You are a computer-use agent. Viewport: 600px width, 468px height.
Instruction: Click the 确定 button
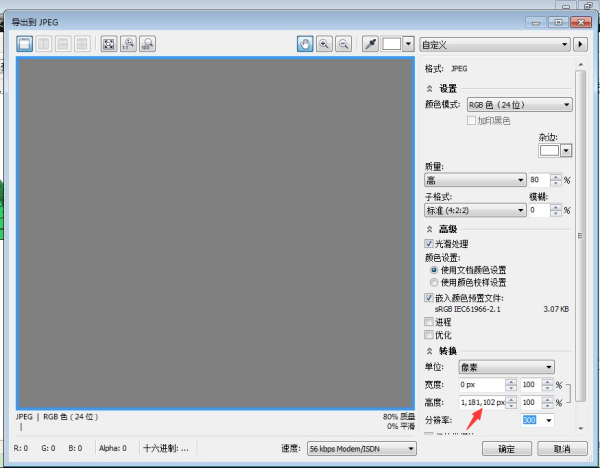(507, 449)
